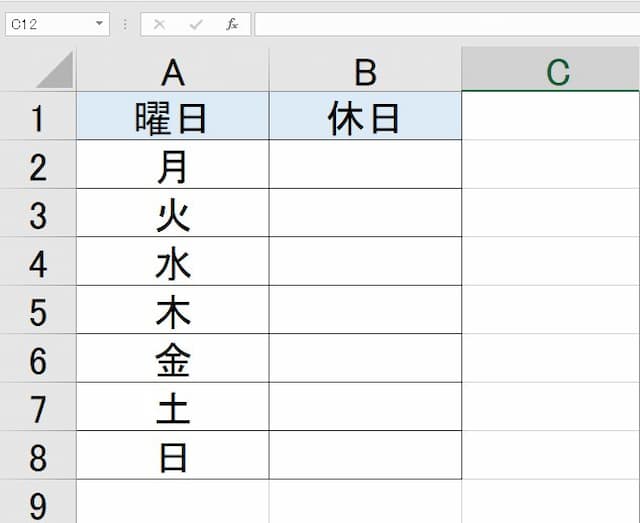The width and height of the screenshot is (640, 523).
Task: Select column C header
Action: [x=556, y=71]
